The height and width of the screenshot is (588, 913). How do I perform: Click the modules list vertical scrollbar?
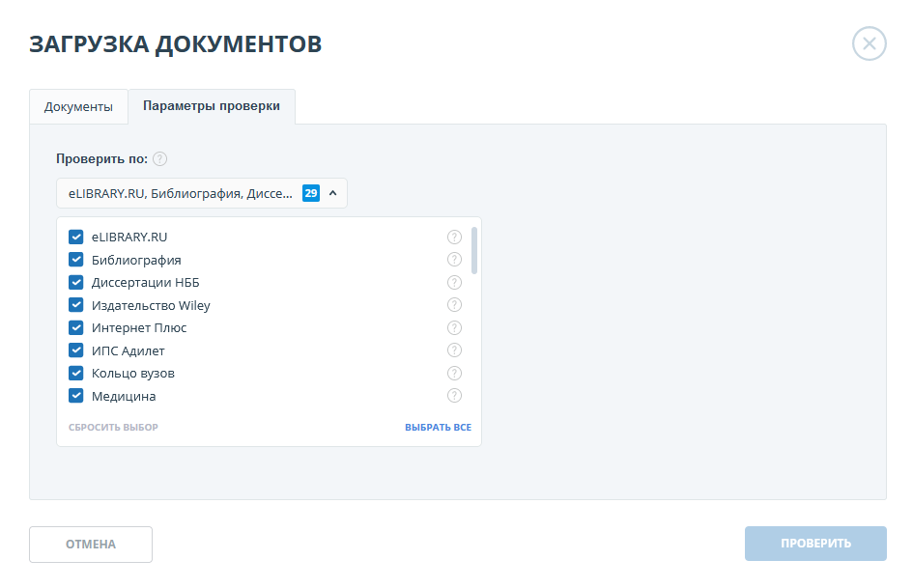(473, 251)
